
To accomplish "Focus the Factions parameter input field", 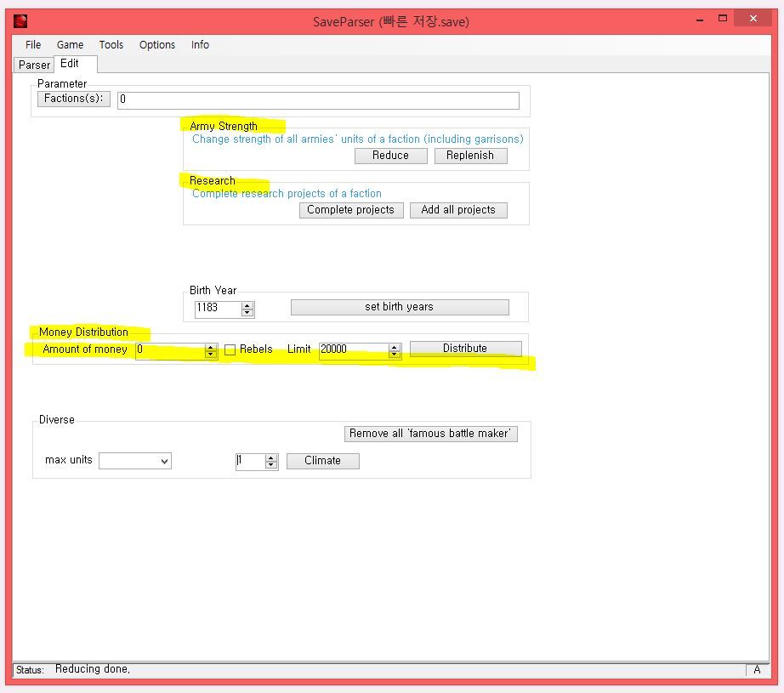I will (x=318, y=100).
